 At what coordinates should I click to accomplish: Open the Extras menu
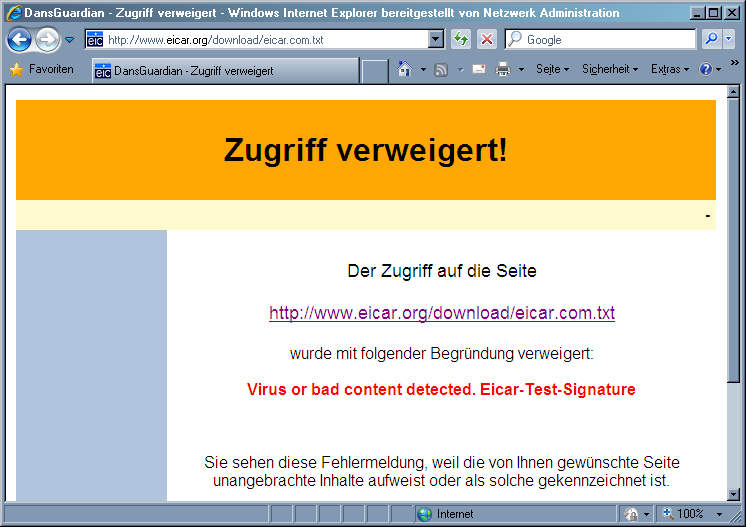tap(668, 70)
